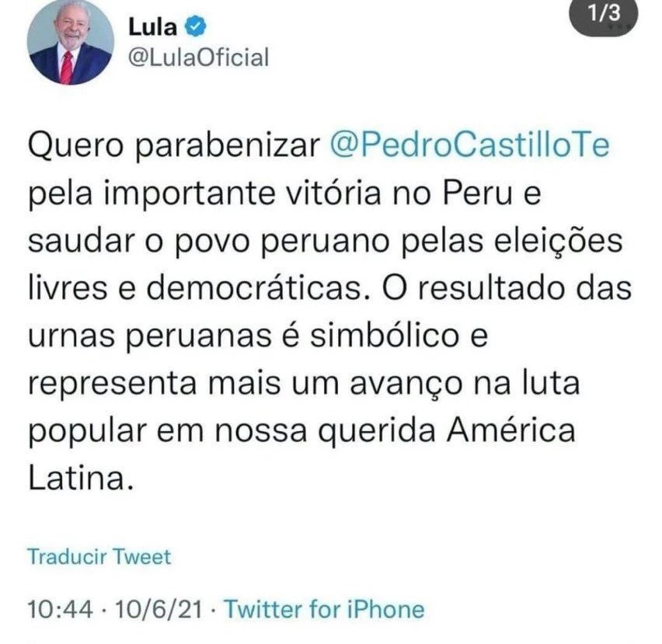Open the Twitter for iPhone source link

(324, 609)
